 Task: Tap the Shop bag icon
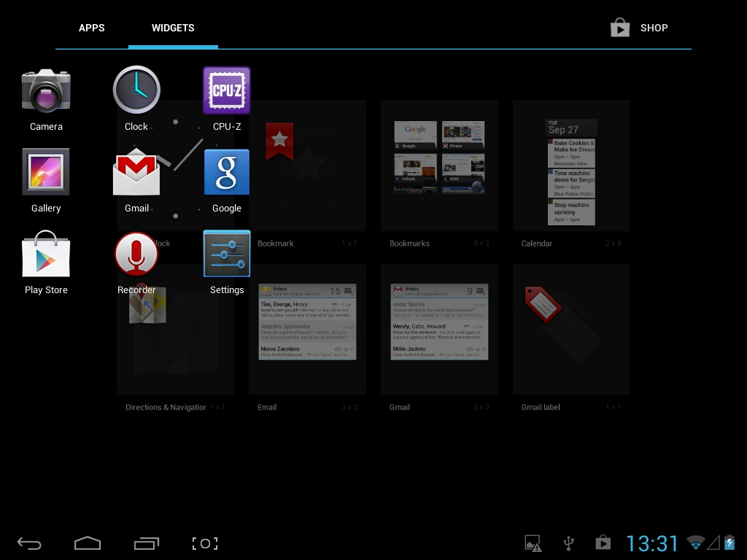[620, 28]
